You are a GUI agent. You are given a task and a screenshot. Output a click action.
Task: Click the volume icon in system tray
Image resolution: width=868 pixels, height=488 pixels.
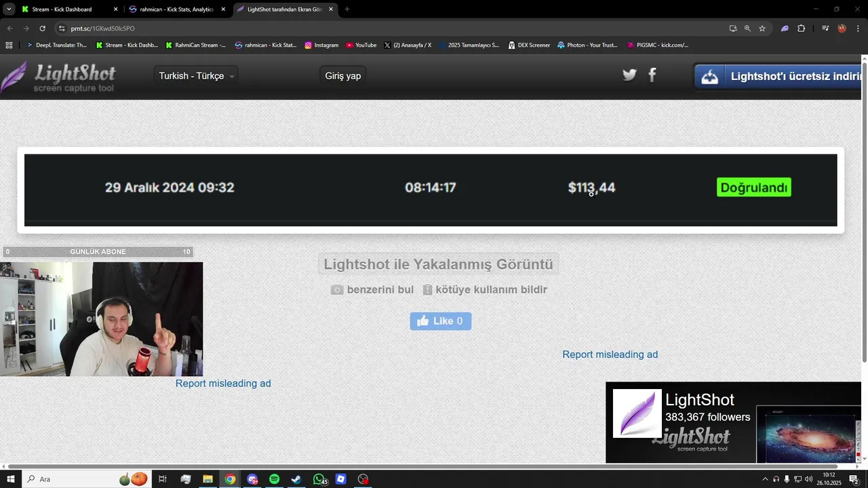pos(808,479)
